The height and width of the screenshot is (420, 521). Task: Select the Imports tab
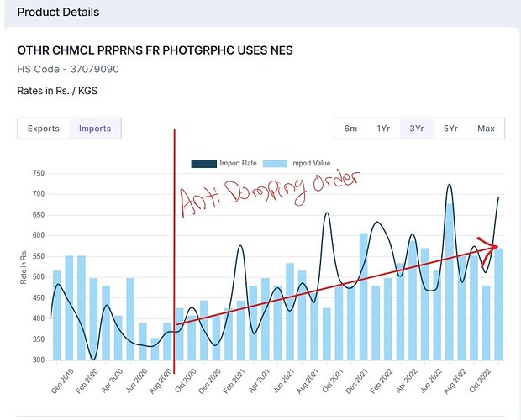coord(95,129)
